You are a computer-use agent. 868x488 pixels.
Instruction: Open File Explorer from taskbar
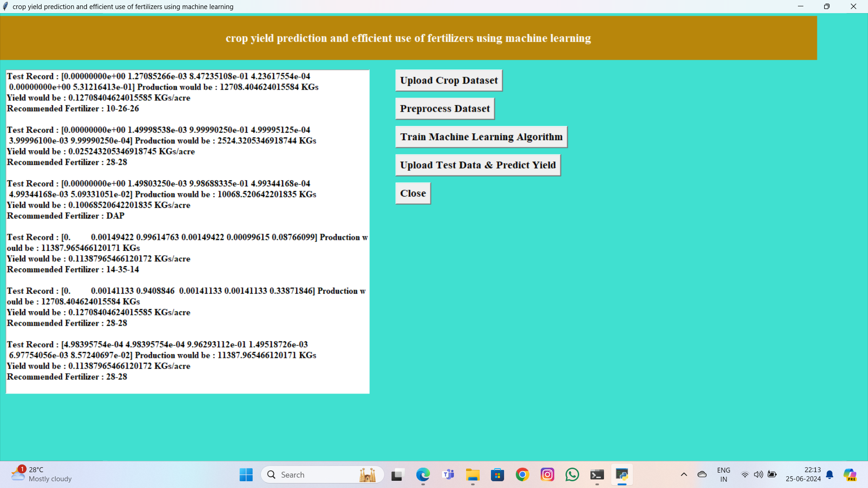(x=473, y=475)
